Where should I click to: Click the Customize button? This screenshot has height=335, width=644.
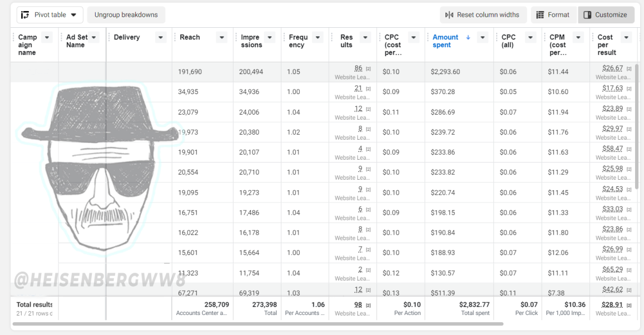tap(606, 15)
